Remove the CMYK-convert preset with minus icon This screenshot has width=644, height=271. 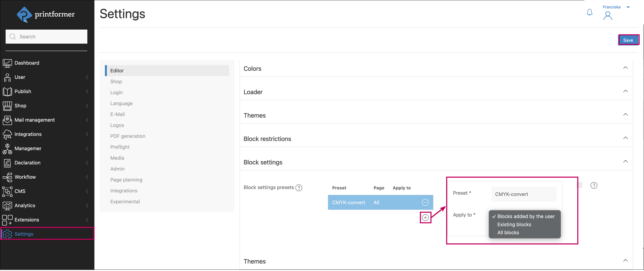click(x=425, y=203)
